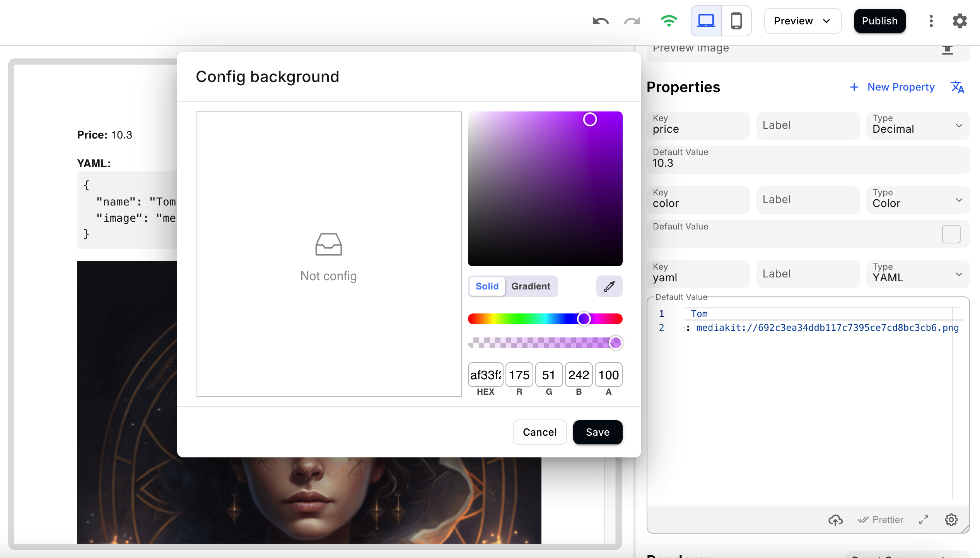Open YAML editor settings gear
The height and width of the screenshot is (558, 980).
pos(951,520)
